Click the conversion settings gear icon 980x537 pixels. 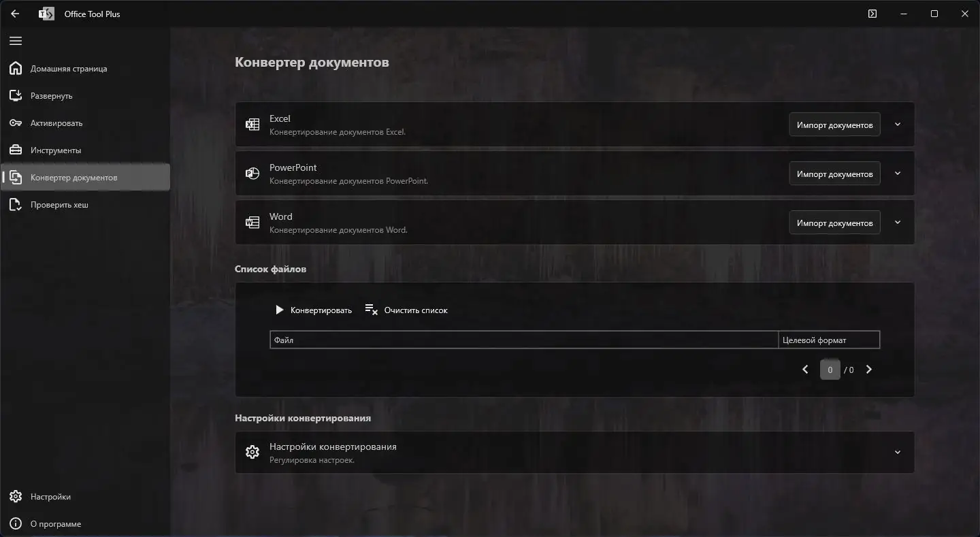(x=252, y=452)
